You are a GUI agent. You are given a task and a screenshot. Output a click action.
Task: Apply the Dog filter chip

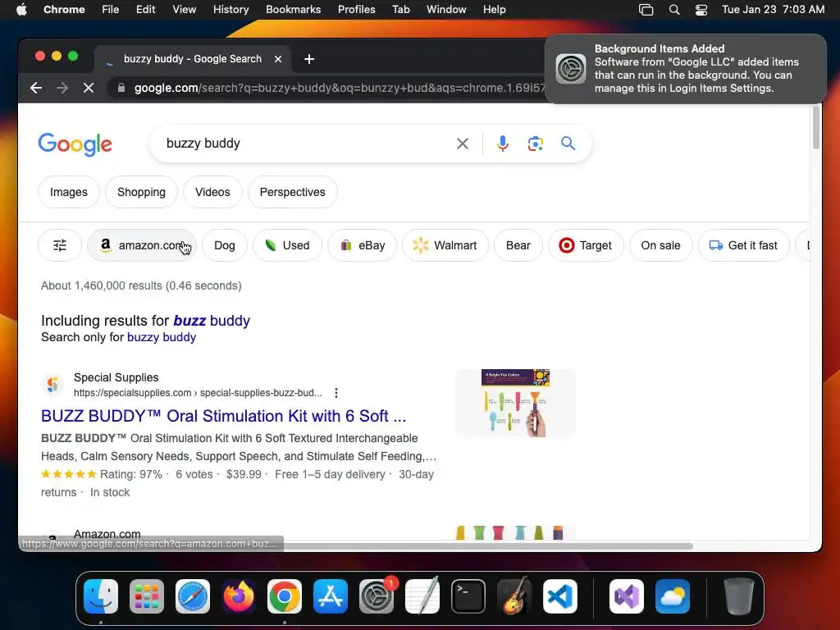[225, 245]
